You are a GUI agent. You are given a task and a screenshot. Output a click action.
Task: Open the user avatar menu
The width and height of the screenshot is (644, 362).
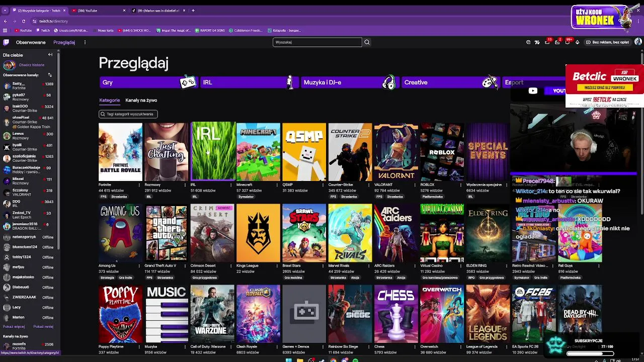(638, 42)
